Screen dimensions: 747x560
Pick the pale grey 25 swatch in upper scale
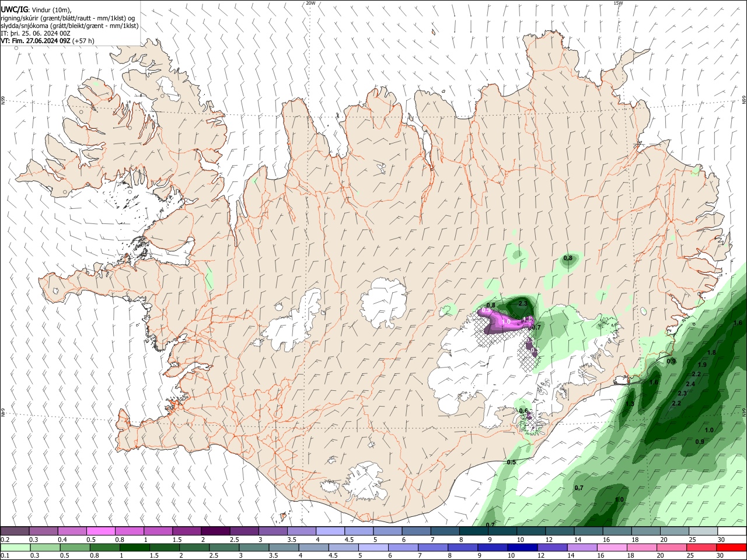coord(703,531)
